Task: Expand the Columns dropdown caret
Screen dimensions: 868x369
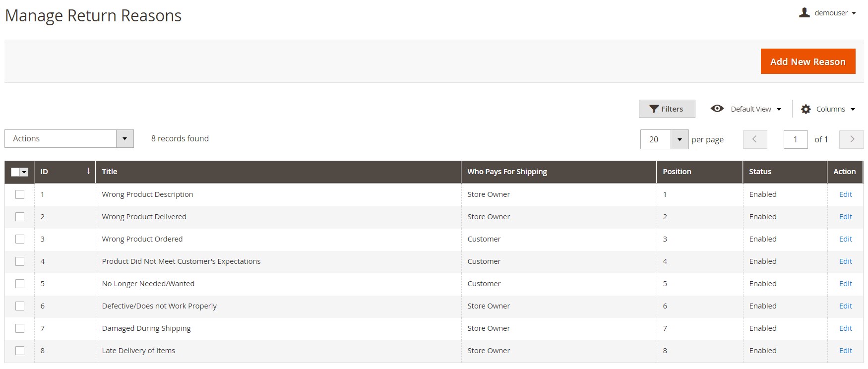Action: pyautogui.click(x=853, y=110)
